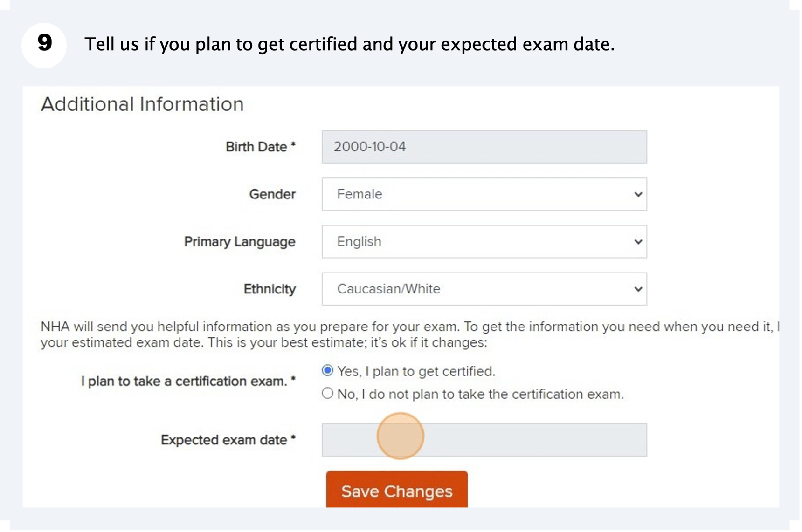
Task: Select "No, I do not plan to take the certification exam"
Action: tap(328, 393)
